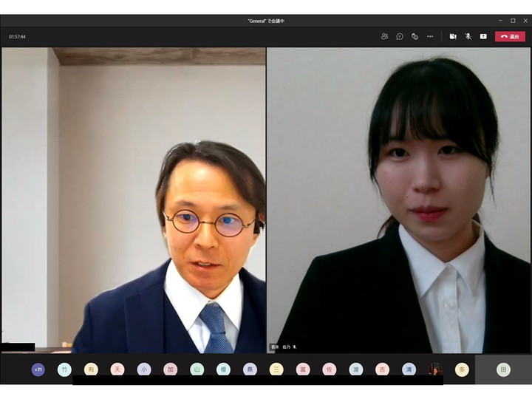
Task: Choose the participant avatar labeled 加
Action: [x=170, y=369]
